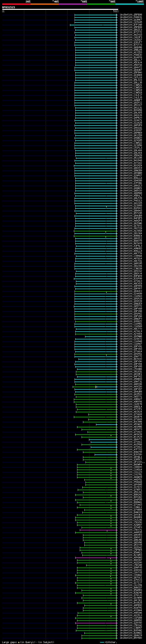This screenshot has width=146, height=644.
Task: Select hit UniRef100_B0XR25
Action: (x=131, y=603)
